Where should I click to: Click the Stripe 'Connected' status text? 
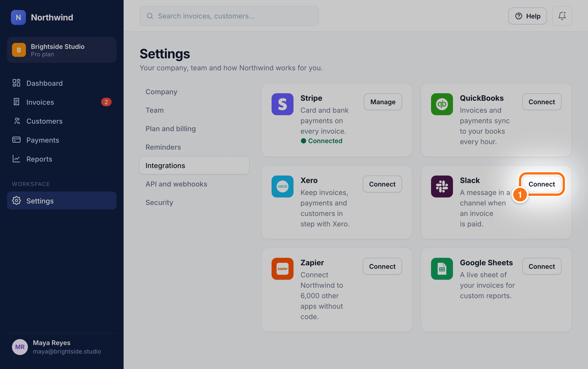pyautogui.click(x=325, y=141)
